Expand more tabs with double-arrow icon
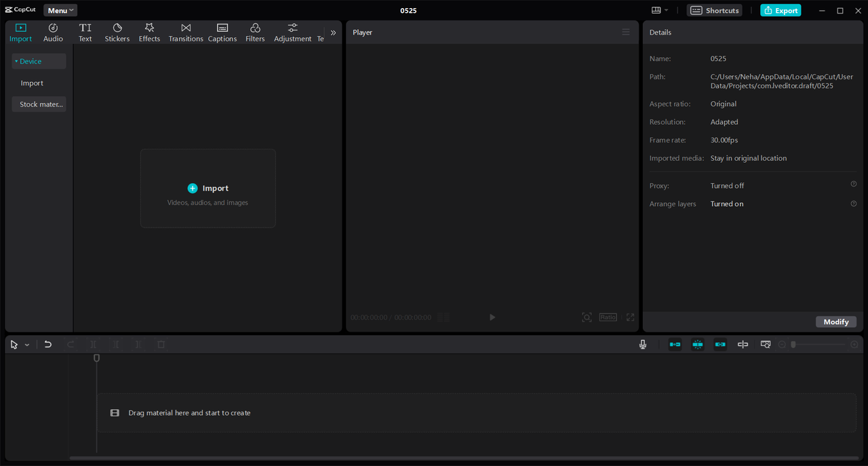This screenshot has width=868, height=466. [333, 33]
